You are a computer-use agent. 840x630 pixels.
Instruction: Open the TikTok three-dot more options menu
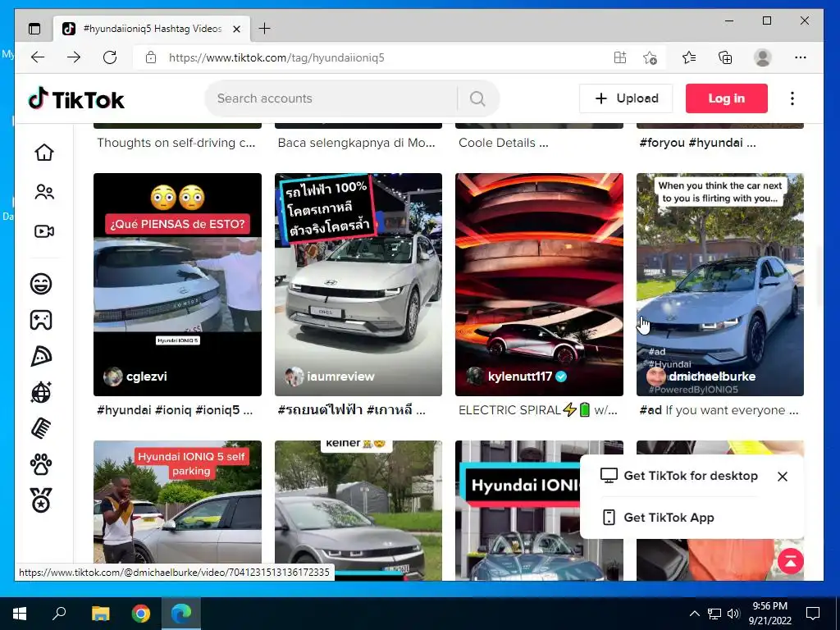792,98
